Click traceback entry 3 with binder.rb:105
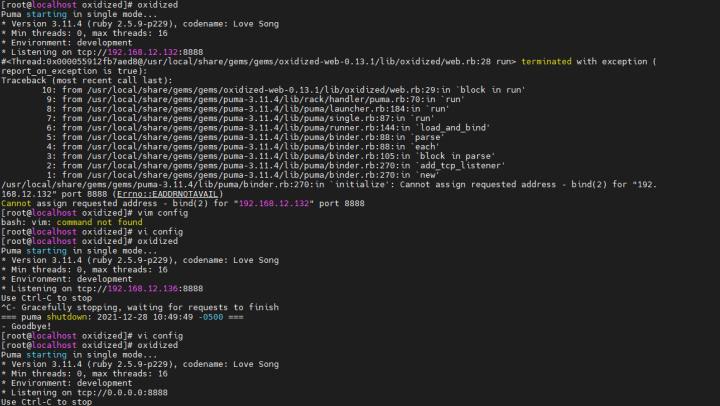 [x=271, y=156]
